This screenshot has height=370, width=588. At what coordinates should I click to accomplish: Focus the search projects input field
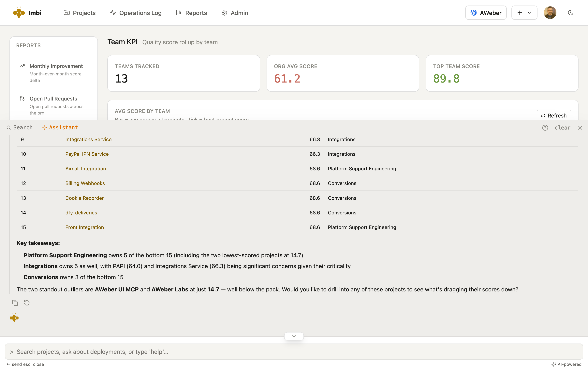[x=294, y=351]
